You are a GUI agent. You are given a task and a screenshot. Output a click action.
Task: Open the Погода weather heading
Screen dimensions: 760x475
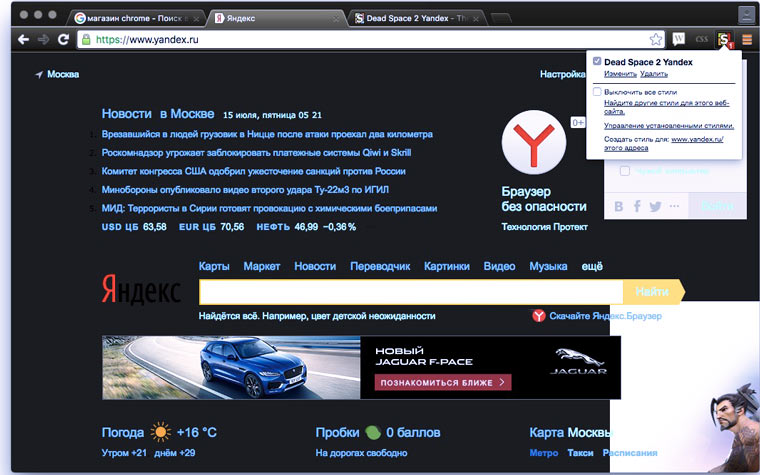click(x=123, y=432)
